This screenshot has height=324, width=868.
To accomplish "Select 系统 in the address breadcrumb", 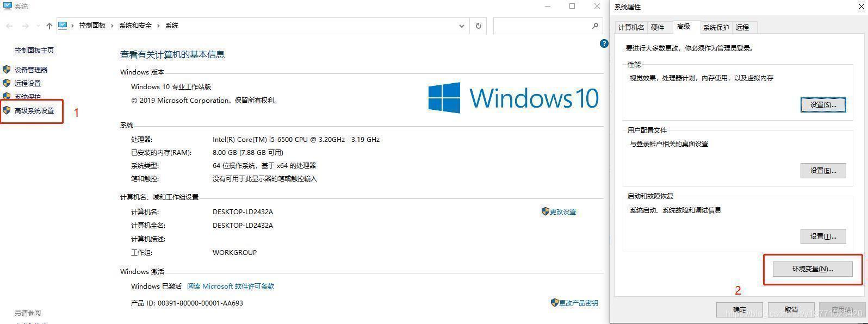I will [172, 26].
